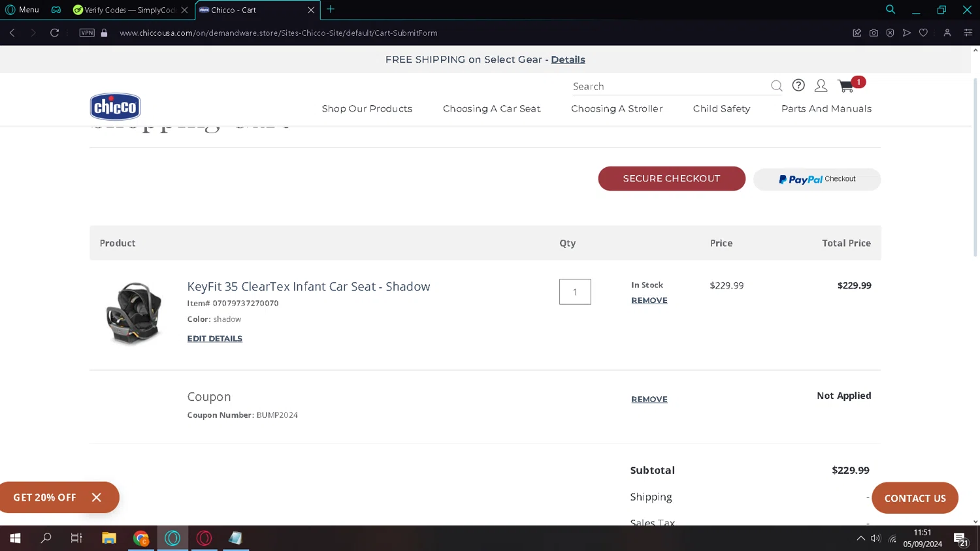Open the volume speaker tray icon

pyautogui.click(x=876, y=539)
